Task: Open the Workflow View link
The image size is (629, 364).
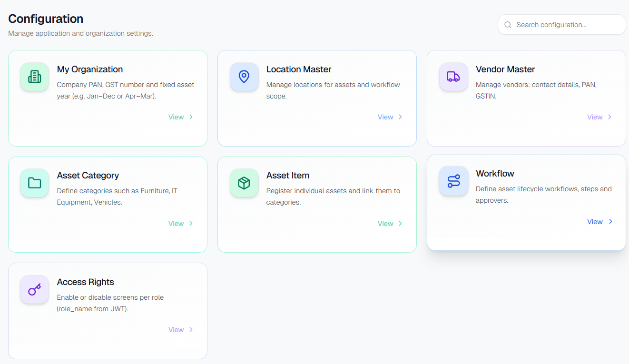Action: (x=595, y=221)
